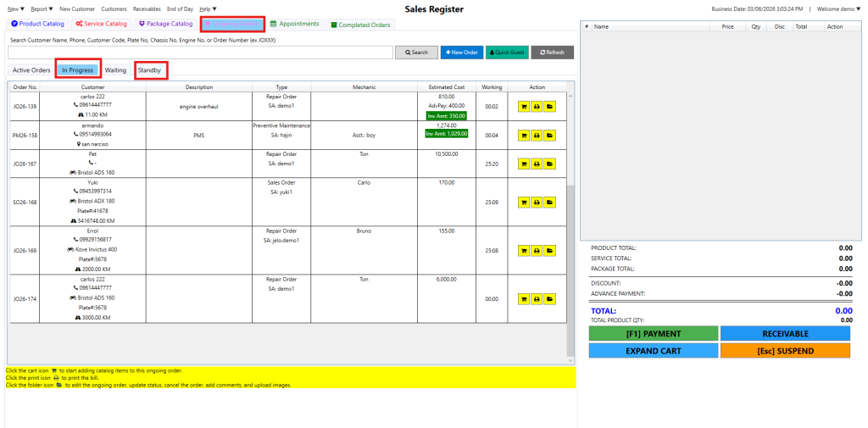Open the folder icon for order JO26-174
Screen dimensions: 868x428
549,299
